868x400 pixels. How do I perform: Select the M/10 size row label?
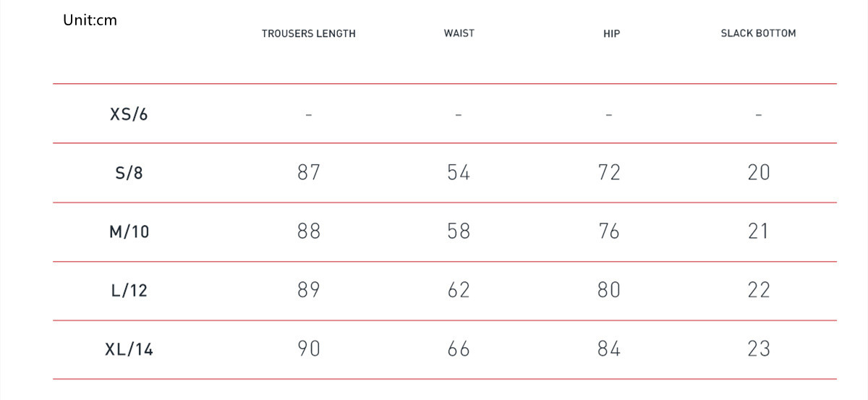point(129,232)
